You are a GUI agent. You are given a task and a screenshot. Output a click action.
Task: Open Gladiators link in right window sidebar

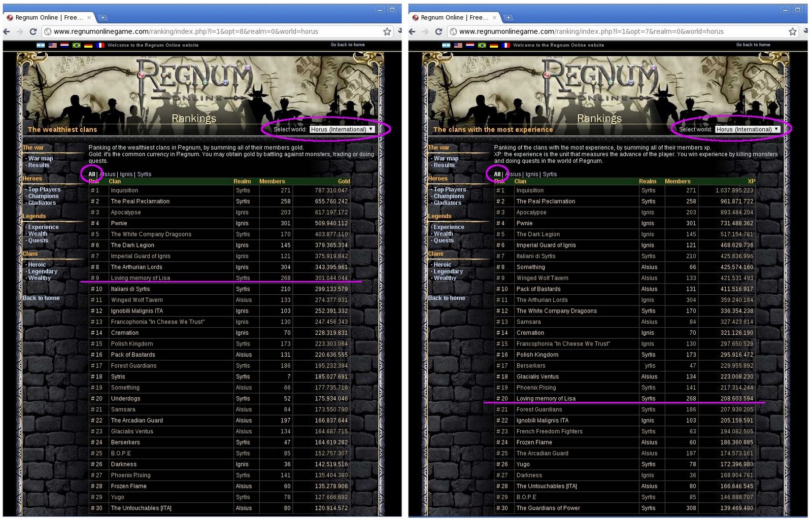(x=448, y=202)
